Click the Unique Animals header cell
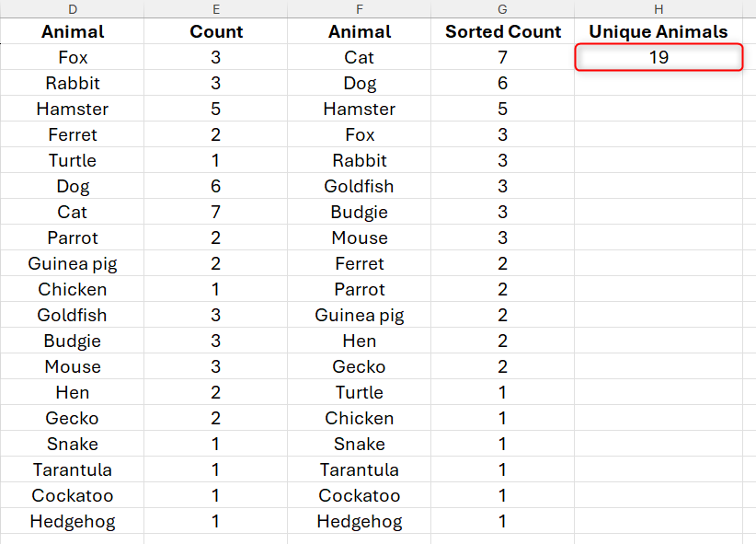The height and width of the screenshot is (544, 756). [x=659, y=31]
